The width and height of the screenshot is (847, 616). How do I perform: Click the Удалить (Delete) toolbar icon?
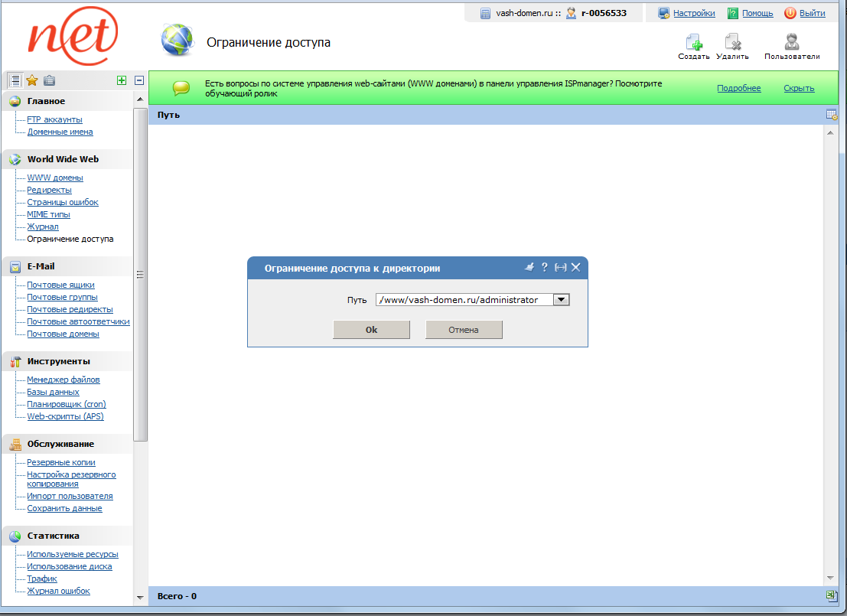point(732,43)
